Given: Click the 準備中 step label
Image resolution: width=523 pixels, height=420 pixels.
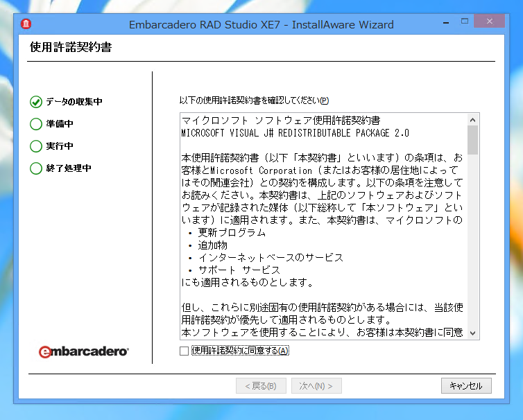Looking at the screenshot, I should pyautogui.click(x=60, y=123).
